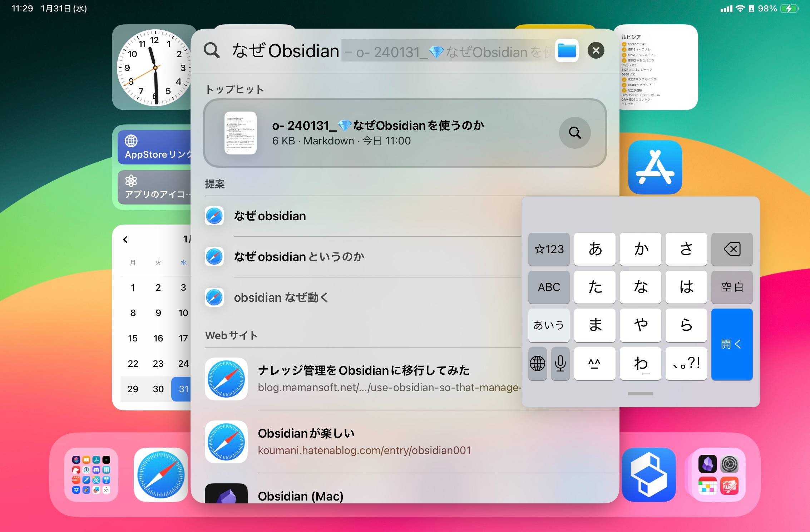810x532 pixels.
Task: Tap the punctuation 、。?! key
Action: click(x=686, y=364)
